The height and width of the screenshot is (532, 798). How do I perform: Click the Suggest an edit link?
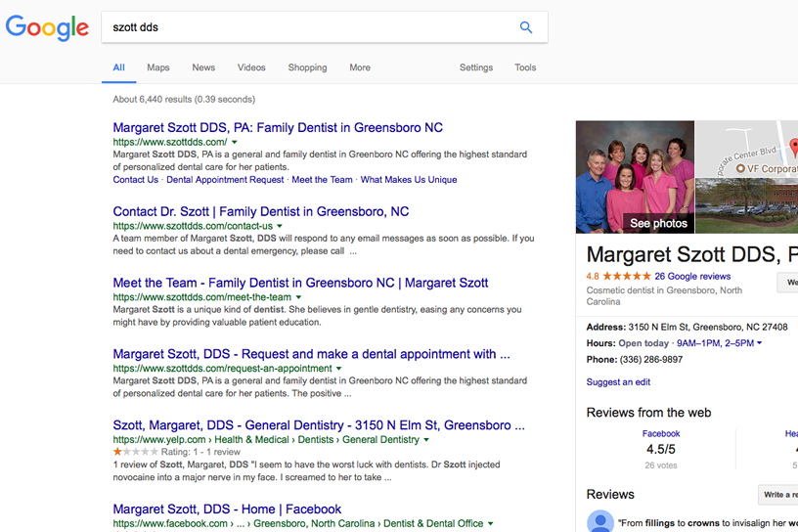coord(618,382)
